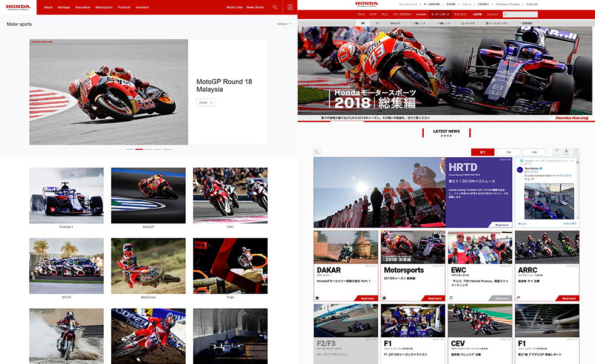Select the third carousel indicator dot

click(148, 149)
